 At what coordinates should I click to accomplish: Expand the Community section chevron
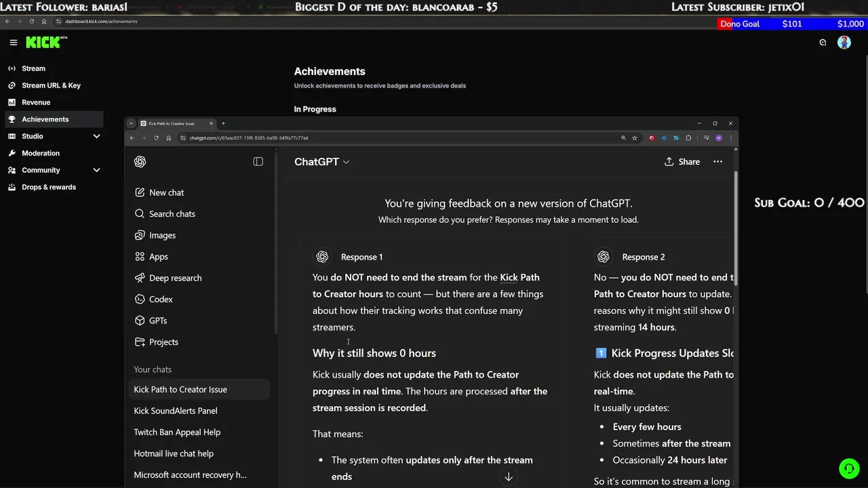96,170
